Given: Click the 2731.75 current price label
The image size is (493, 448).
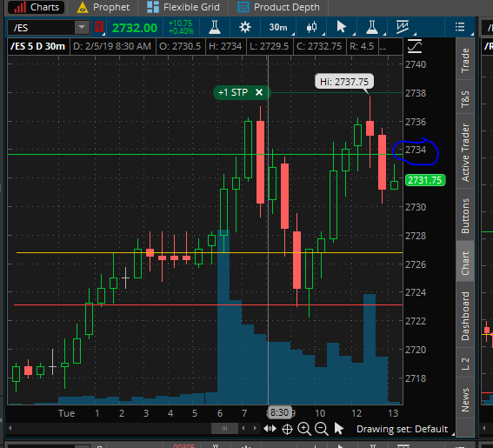Looking at the screenshot, I should [x=425, y=180].
